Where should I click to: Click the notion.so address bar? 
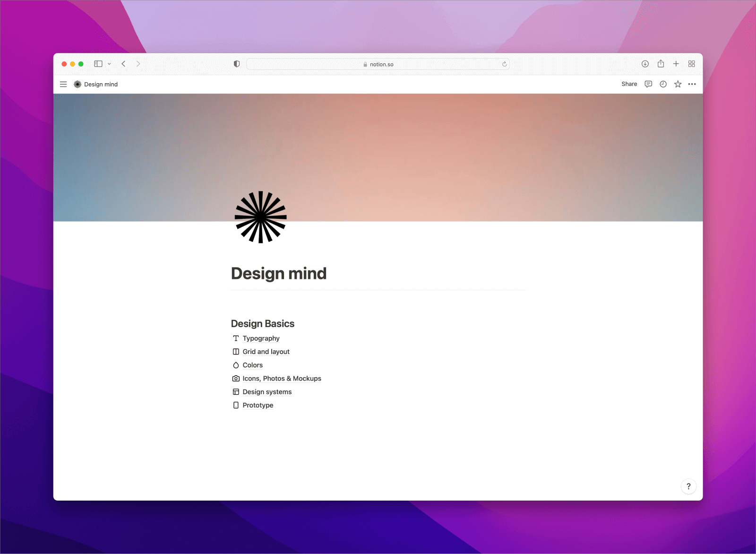(x=378, y=64)
